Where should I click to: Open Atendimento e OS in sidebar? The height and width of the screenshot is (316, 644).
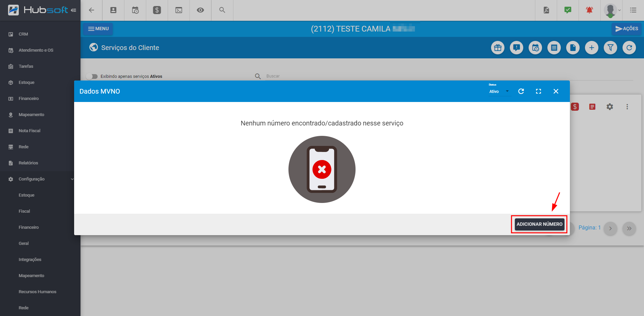pos(40,50)
